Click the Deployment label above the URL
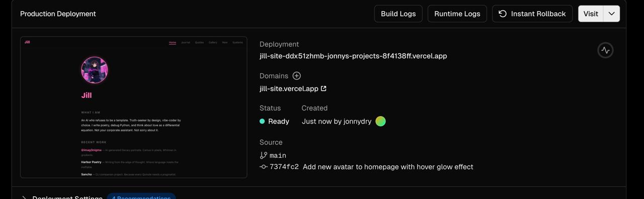 click(x=279, y=44)
